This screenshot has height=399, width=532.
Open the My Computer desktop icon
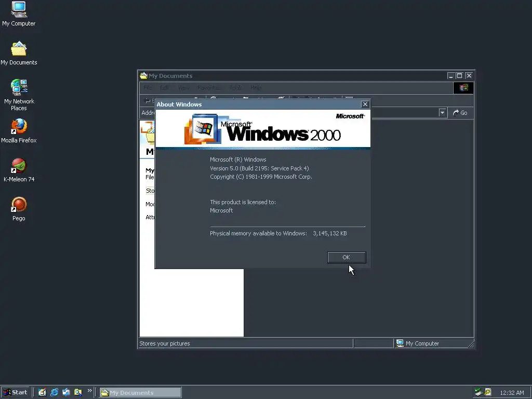pyautogui.click(x=19, y=14)
